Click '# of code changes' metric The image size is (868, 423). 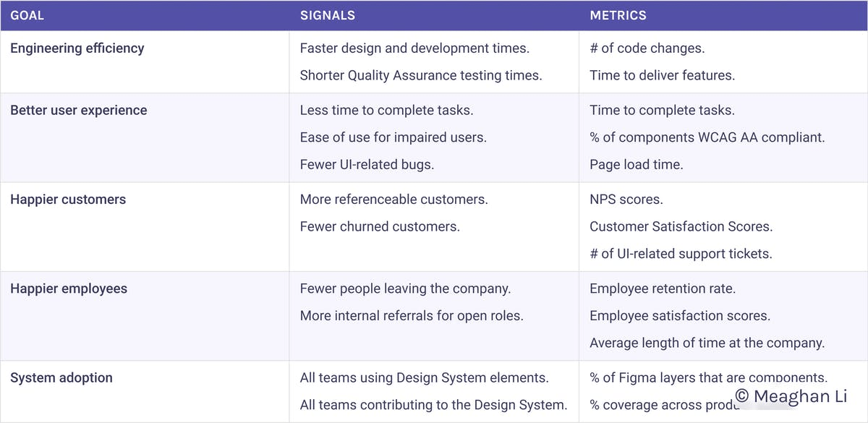click(x=647, y=48)
